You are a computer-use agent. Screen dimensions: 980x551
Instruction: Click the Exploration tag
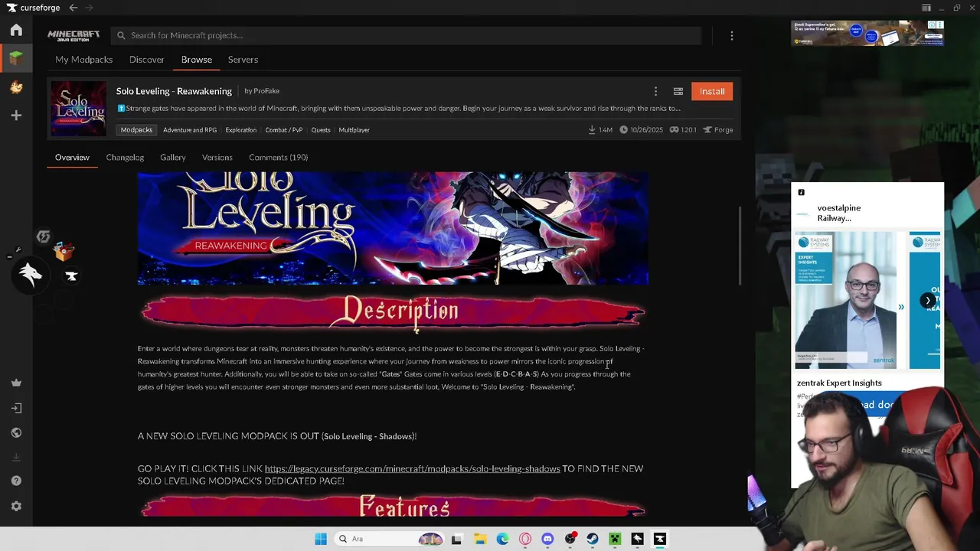point(240,130)
